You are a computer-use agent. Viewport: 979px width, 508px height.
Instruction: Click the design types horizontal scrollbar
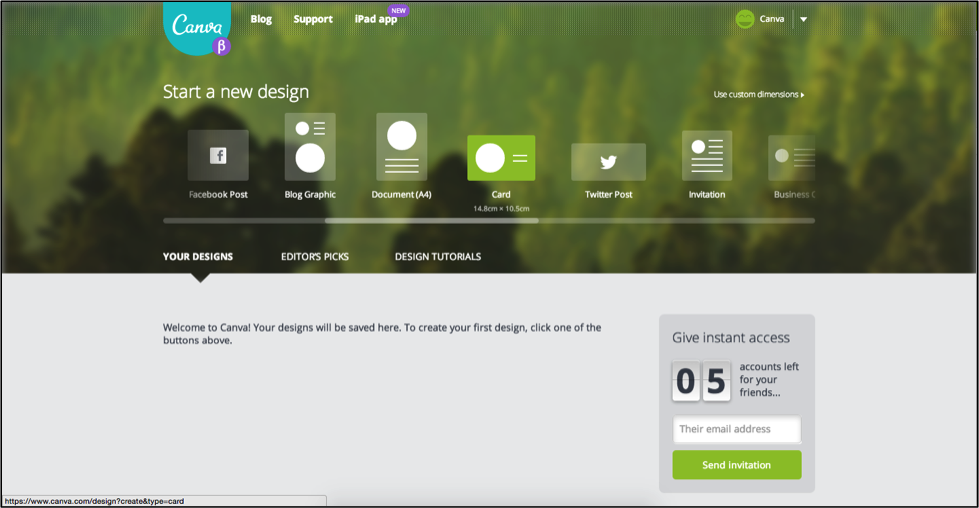tap(431, 220)
